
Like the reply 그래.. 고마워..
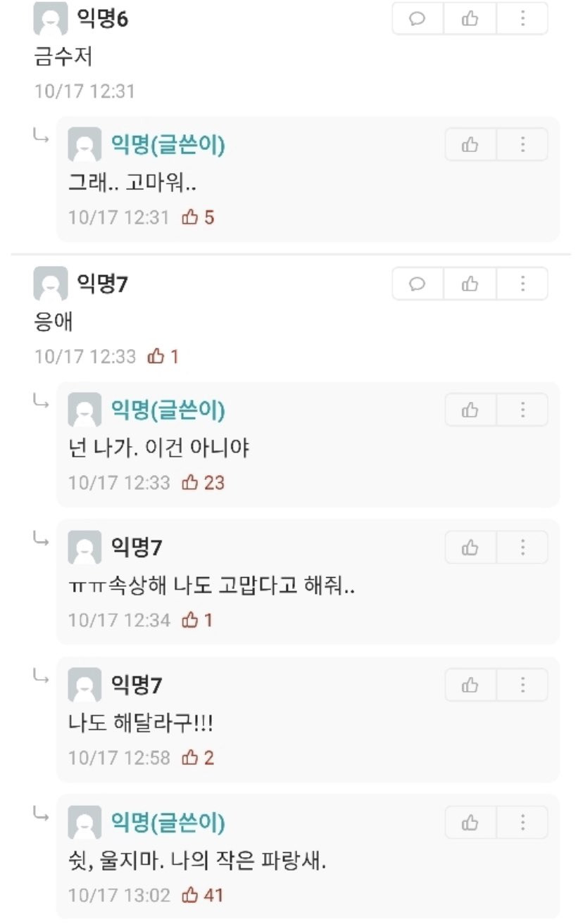click(470, 145)
